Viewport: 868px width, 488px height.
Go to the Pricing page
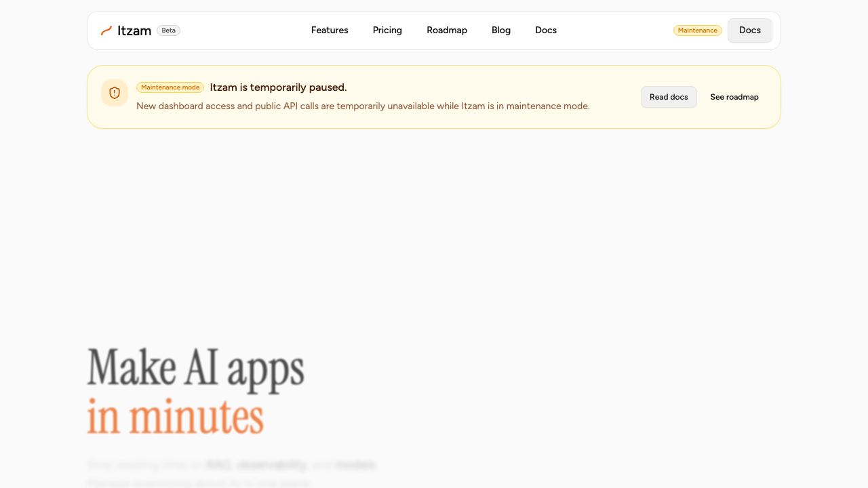(387, 30)
